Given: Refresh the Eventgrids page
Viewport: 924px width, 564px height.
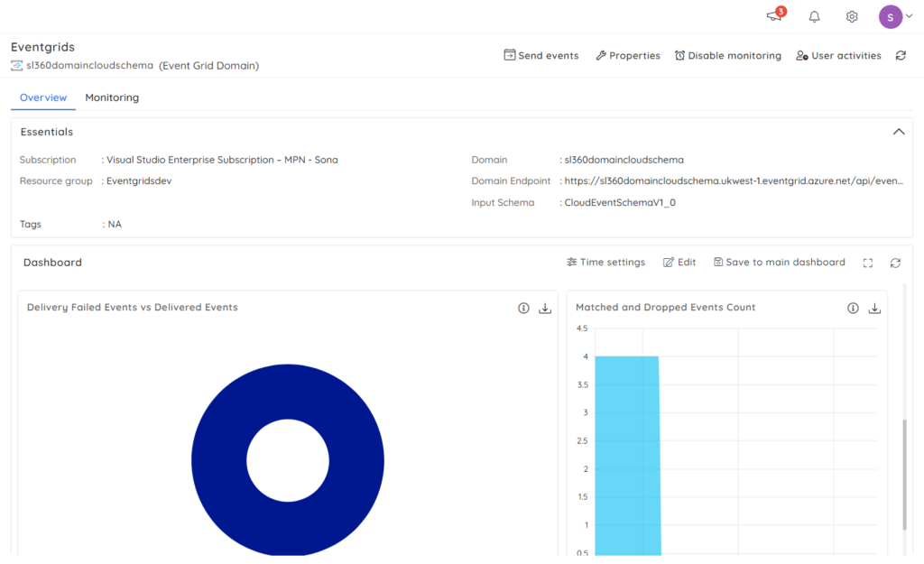Looking at the screenshot, I should click(900, 55).
